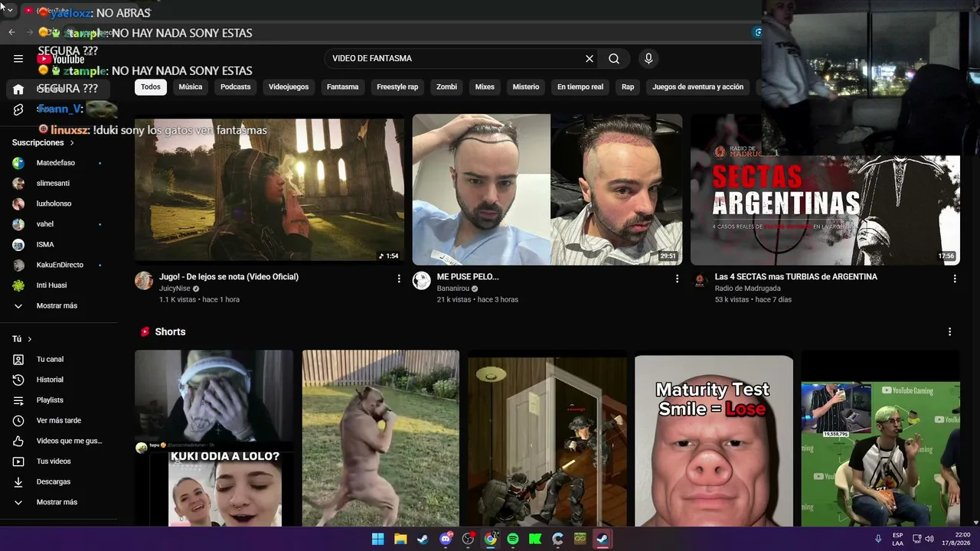Open the Windows Start menu
Image resolution: width=980 pixels, height=551 pixels.
coord(378,540)
